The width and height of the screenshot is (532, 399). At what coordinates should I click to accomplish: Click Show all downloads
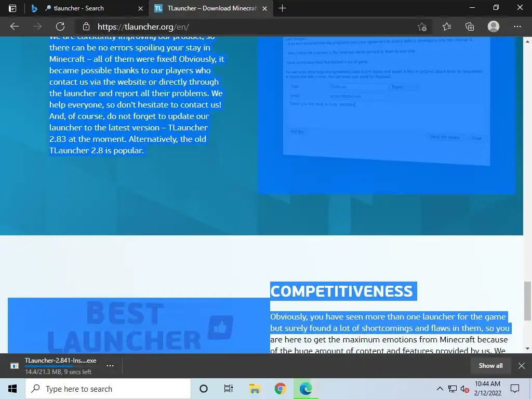pos(490,366)
